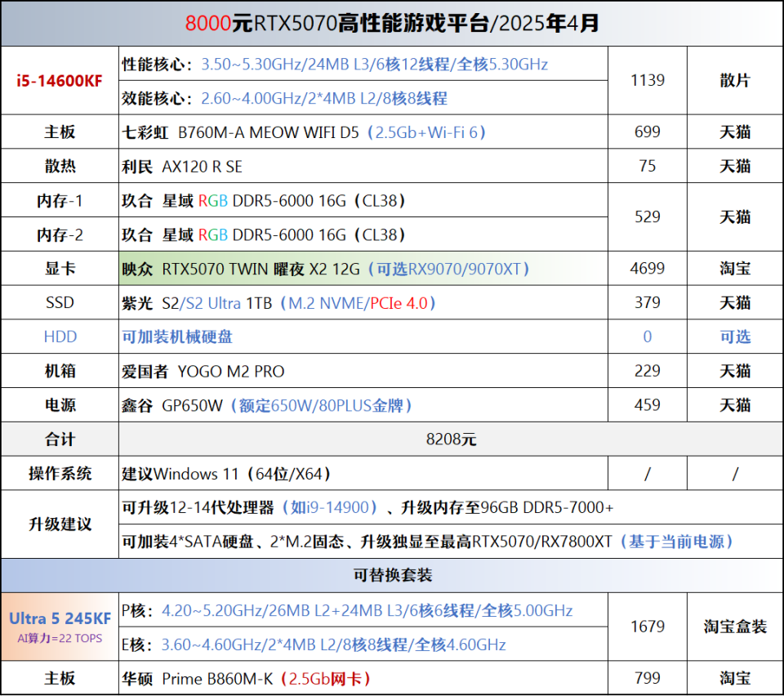This screenshot has width=784, height=696.
Task: Click the 升级建议 label
Action: [x=60, y=524]
